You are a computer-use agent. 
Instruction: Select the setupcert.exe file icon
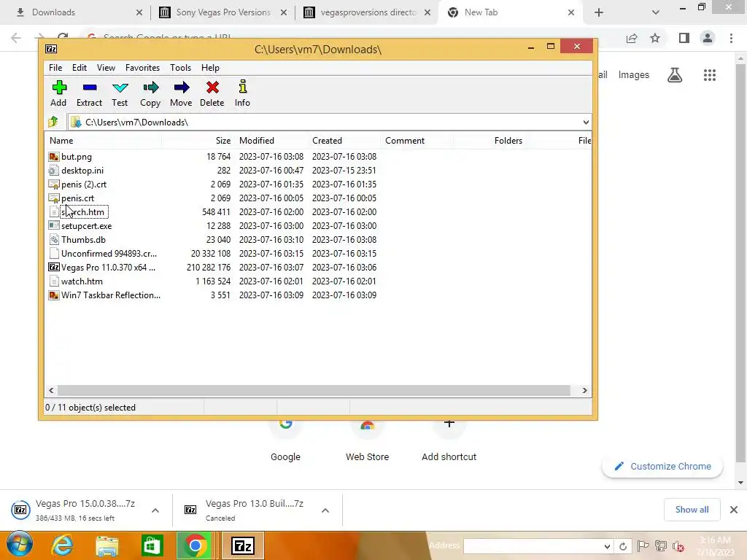click(54, 226)
